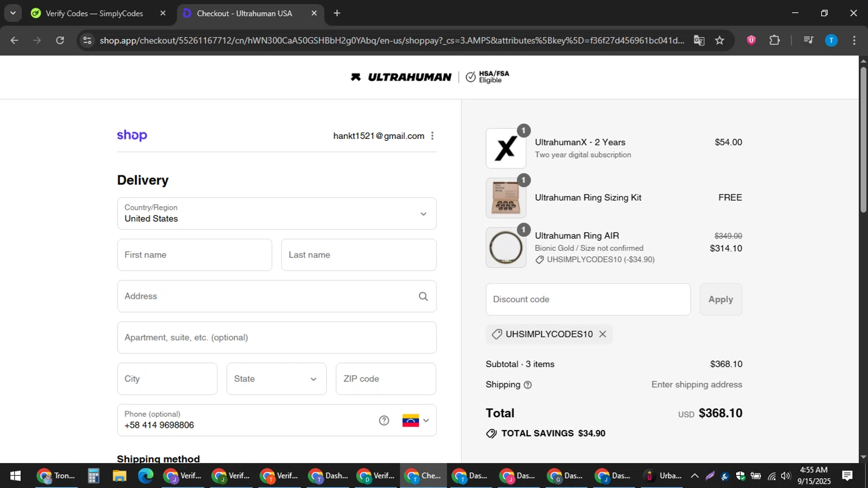Image resolution: width=868 pixels, height=488 pixels.
Task: Click the browser back arrow
Action: click(x=14, y=41)
